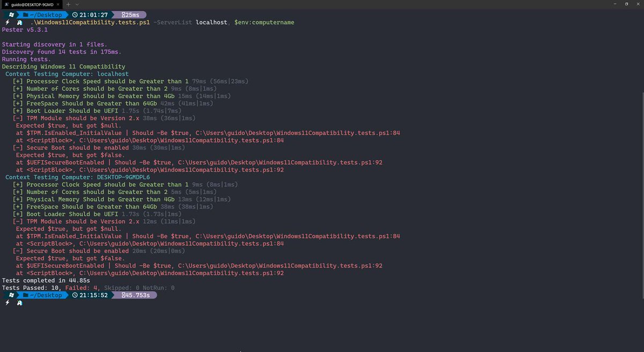Close the guido@DESKTOP-9GMD tab
The width and height of the screenshot is (644, 352).
click(x=57, y=4)
